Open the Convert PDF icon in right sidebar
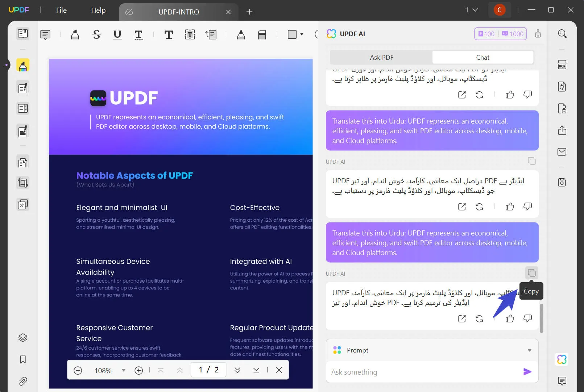 coord(562,87)
